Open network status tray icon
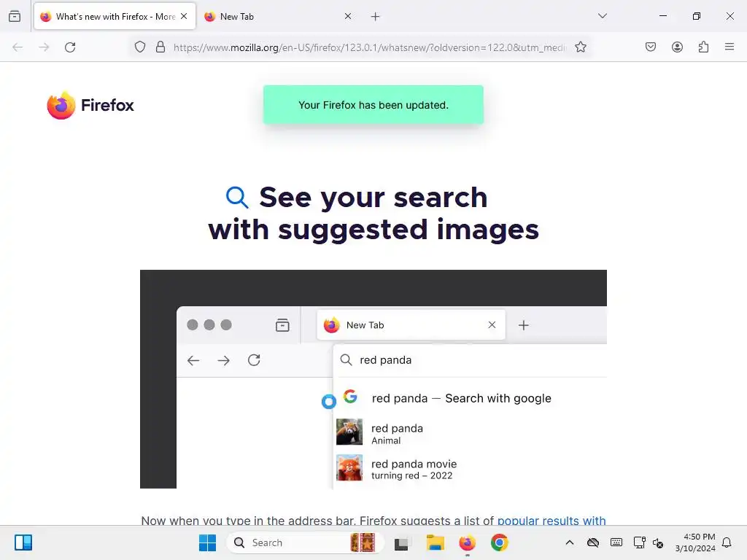Image resolution: width=747 pixels, height=560 pixels. (x=639, y=542)
